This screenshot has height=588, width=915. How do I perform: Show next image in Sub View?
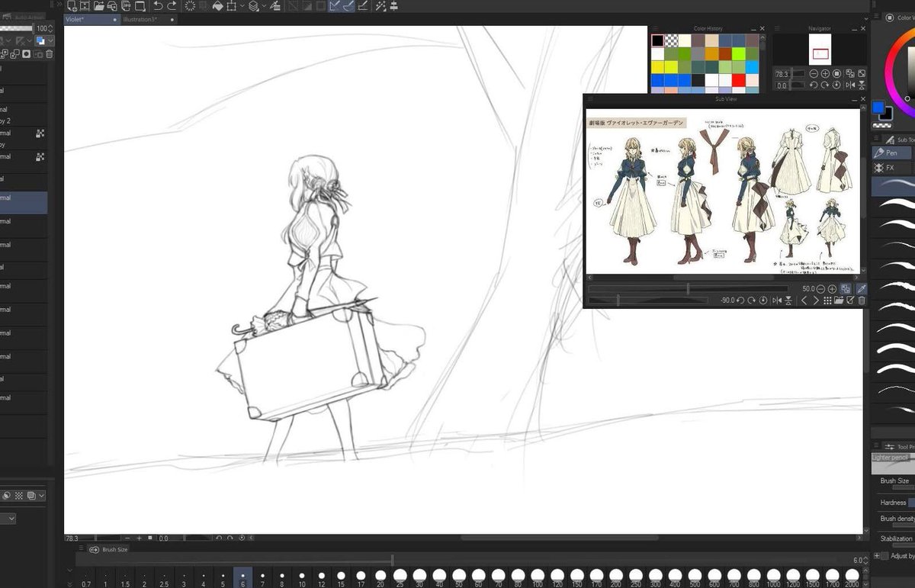[x=816, y=300]
